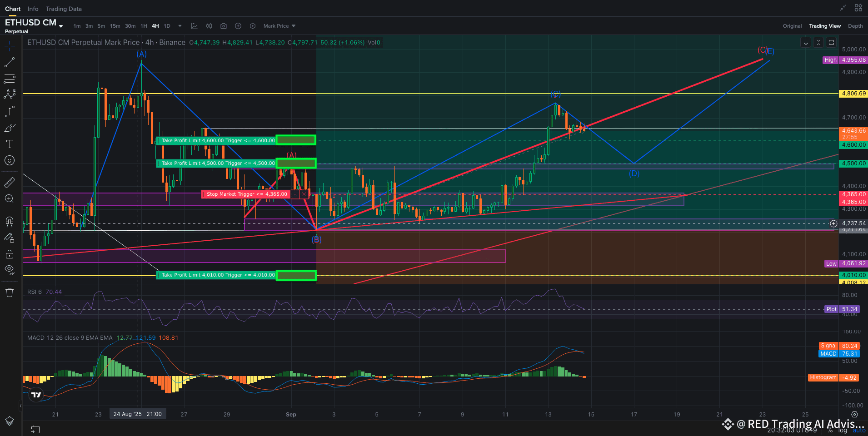This screenshot has width=868, height=436.
Task: Select the trend line drawing tool
Action: (10, 62)
